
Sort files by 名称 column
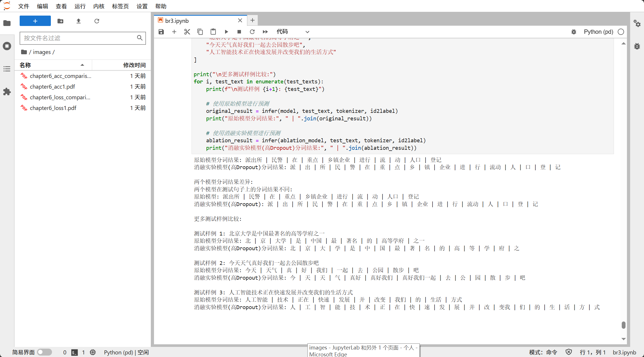pyautogui.click(x=53, y=65)
